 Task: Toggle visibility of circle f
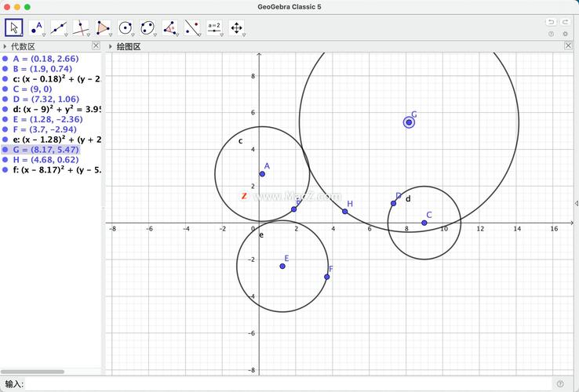point(5,170)
